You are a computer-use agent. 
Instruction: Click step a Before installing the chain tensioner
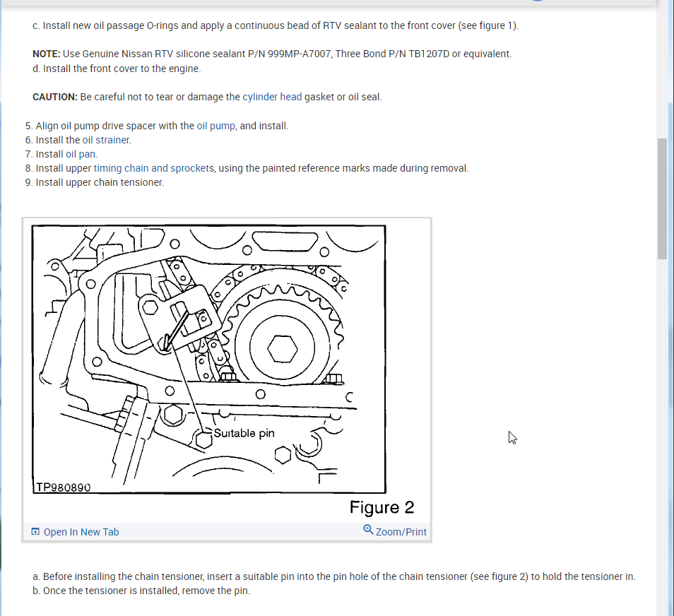pyautogui.click(x=334, y=577)
